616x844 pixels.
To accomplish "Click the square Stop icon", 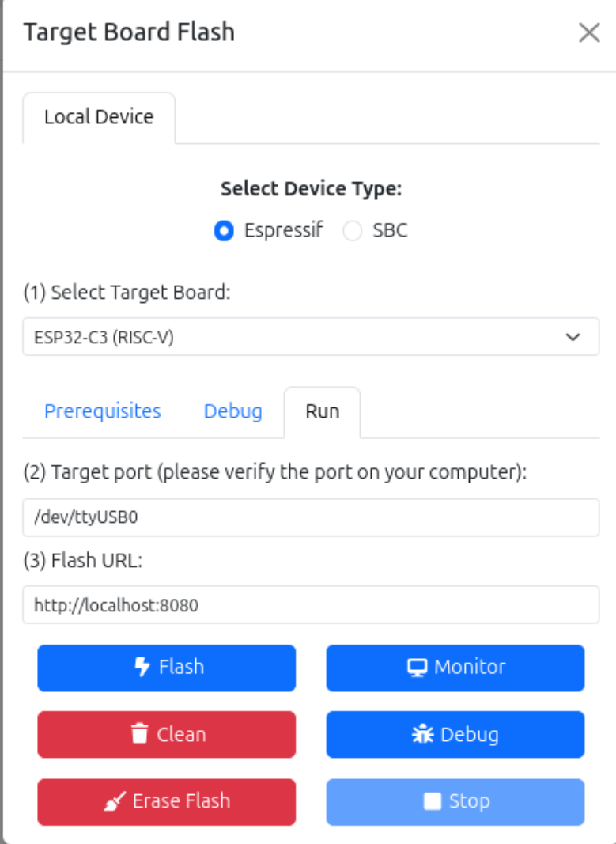I will tap(432, 802).
